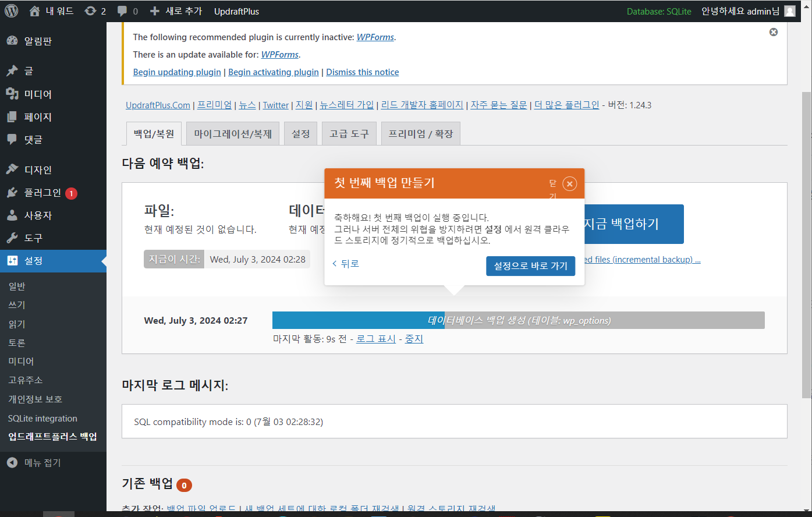Click the page vertical scrollbar
The image size is (812, 517).
(807, 245)
